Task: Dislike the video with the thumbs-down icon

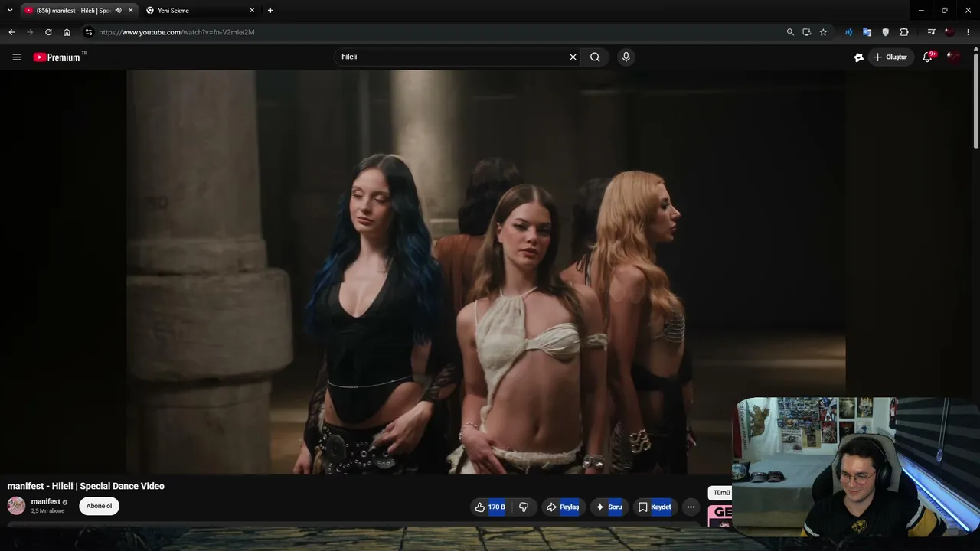Action: click(x=524, y=507)
